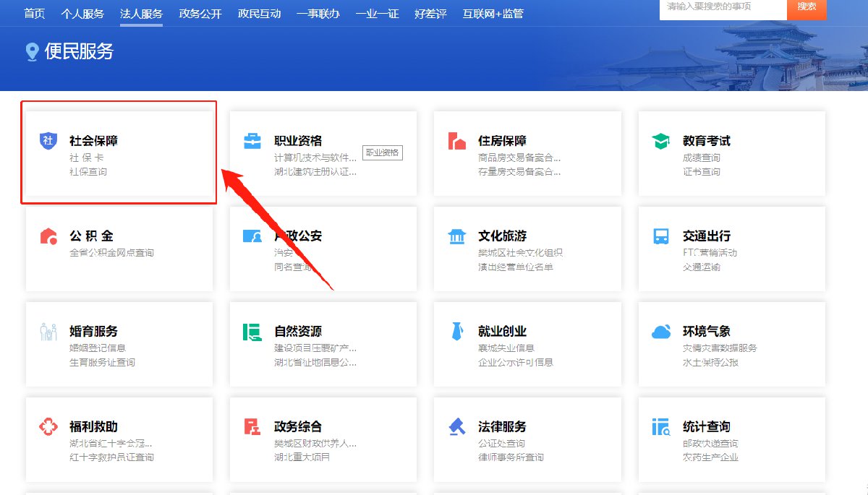Click the 社会保障 shield icon
The height and width of the screenshot is (495, 868).
click(48, 141)
